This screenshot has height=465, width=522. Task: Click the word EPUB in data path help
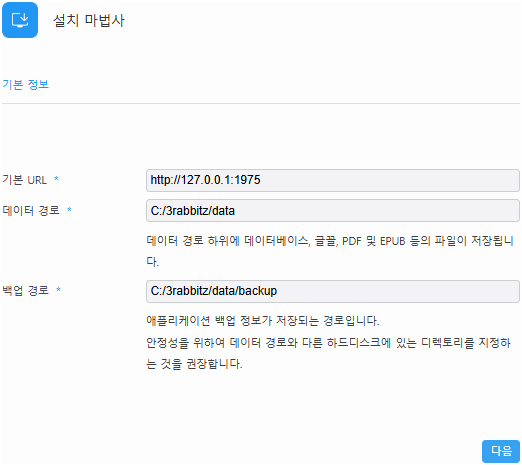pos(393,241)
